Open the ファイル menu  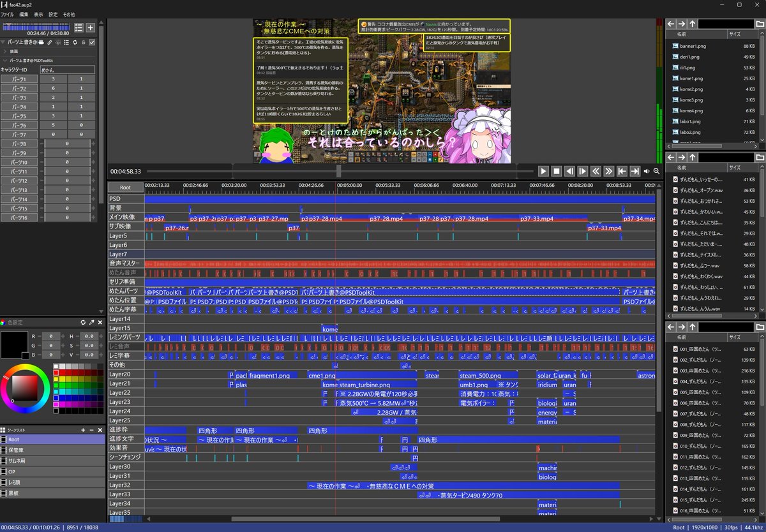pyautogui.click(x=8, y=14)
